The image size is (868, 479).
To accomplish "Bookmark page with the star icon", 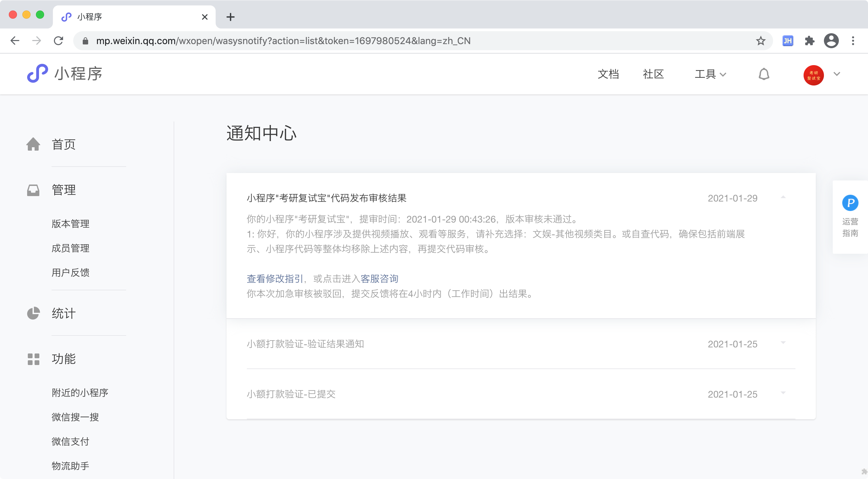I will click(761, 41).
